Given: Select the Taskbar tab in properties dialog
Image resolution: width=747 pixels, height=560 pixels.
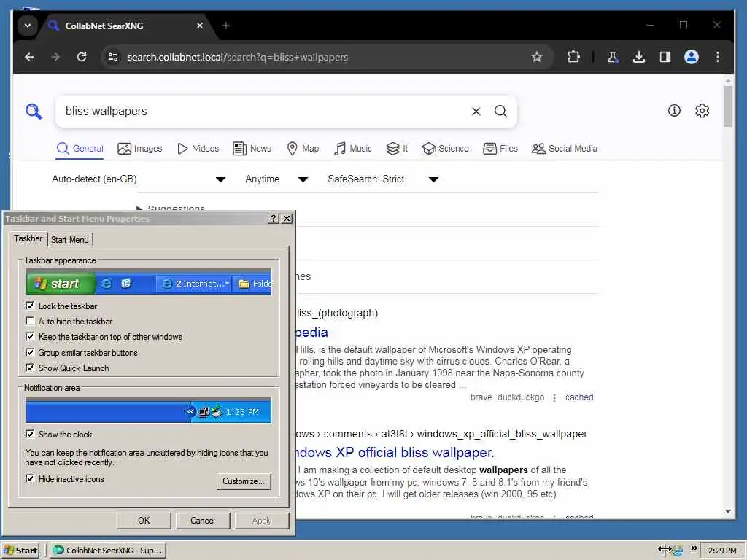Looking at the screenshot, I should click(28, 238).
